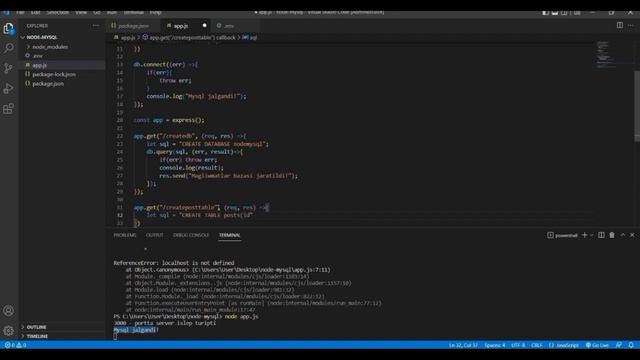Toggle primary sidebar layout icon in title bar
The width and height of the screenshot is (640, 360).
[546, 12]
